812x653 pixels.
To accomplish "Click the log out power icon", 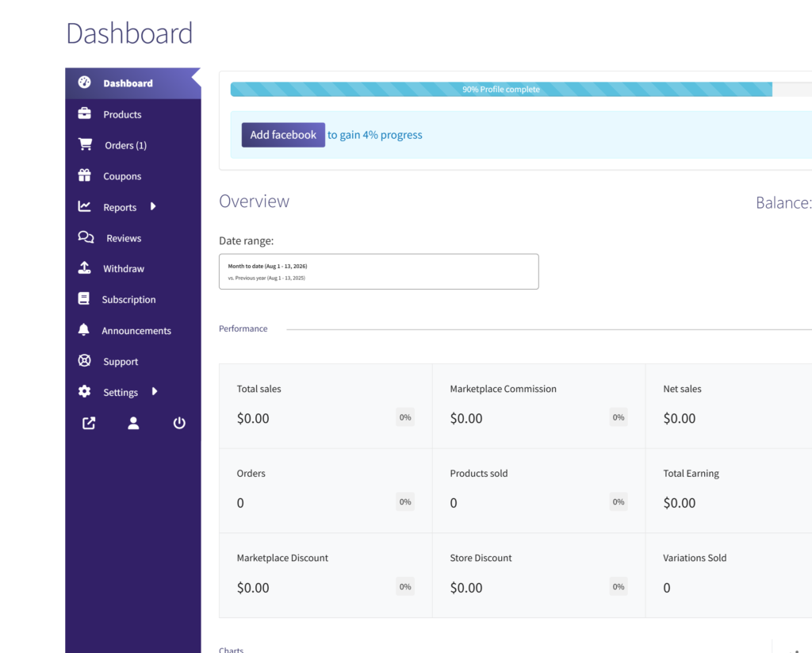I will pyautogui.click(x=179, y=424).
